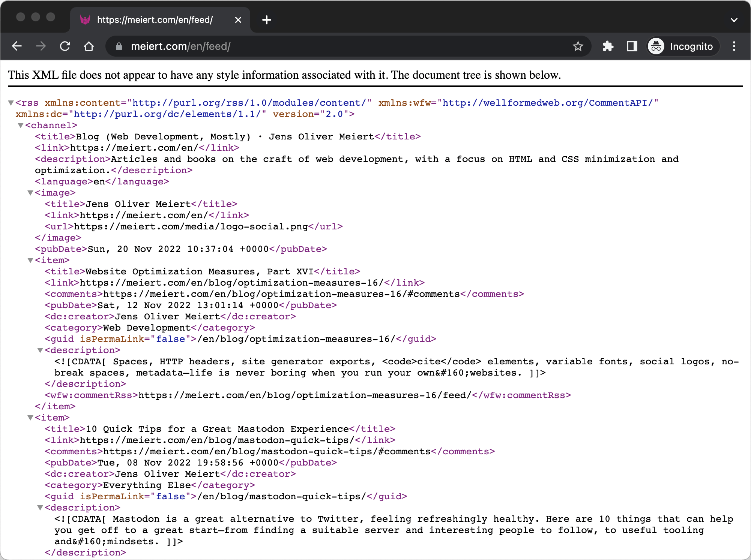Bookmark this page with star icon

click(x=578, y=46)
